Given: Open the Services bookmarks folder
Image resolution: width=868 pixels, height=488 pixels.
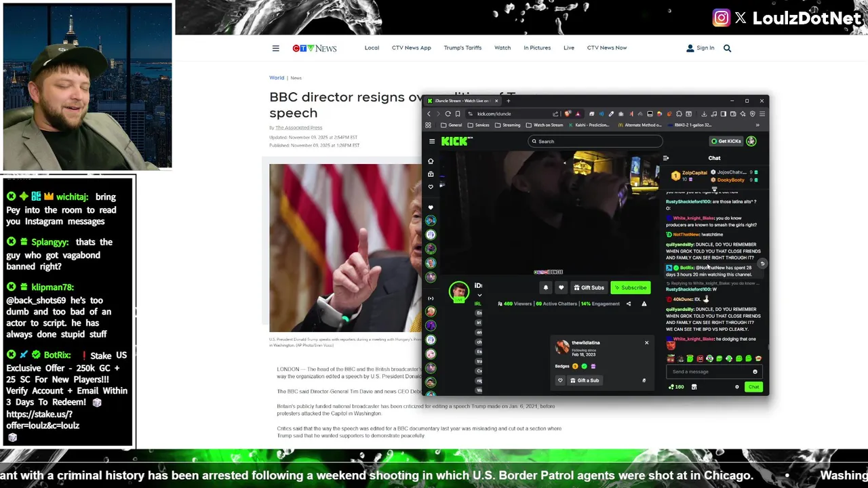Looking at the screenshot, I should (x=479, y=125).
